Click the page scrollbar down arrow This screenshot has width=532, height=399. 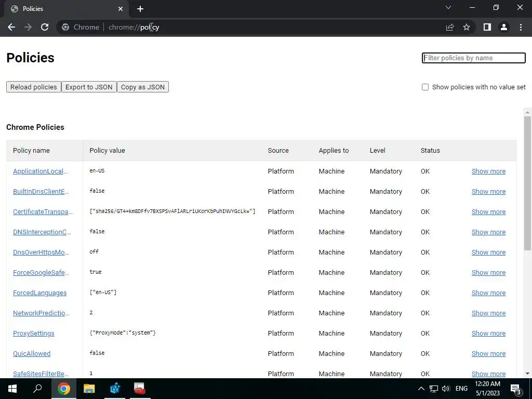[527, 374]
